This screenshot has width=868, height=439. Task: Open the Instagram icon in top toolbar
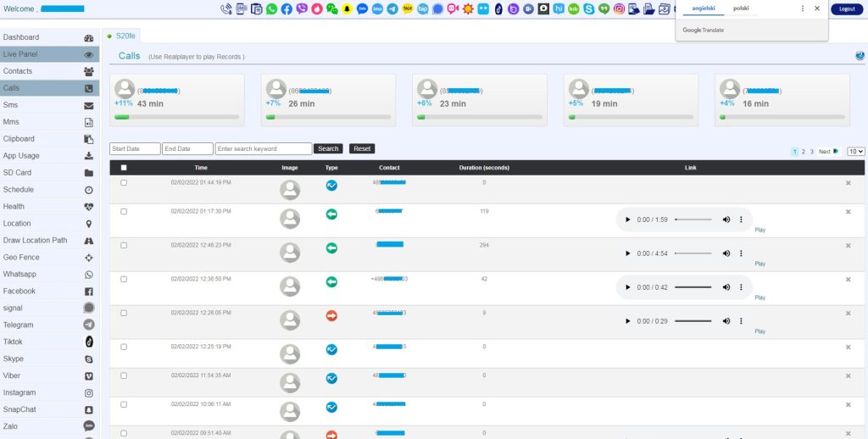pos(620,9)
